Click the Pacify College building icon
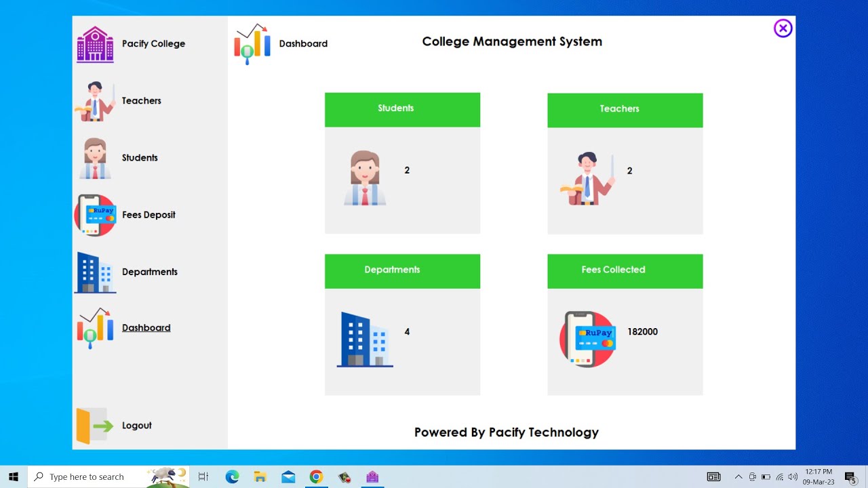This screenshot has width=868, height=488. click(x=95, y=44)
